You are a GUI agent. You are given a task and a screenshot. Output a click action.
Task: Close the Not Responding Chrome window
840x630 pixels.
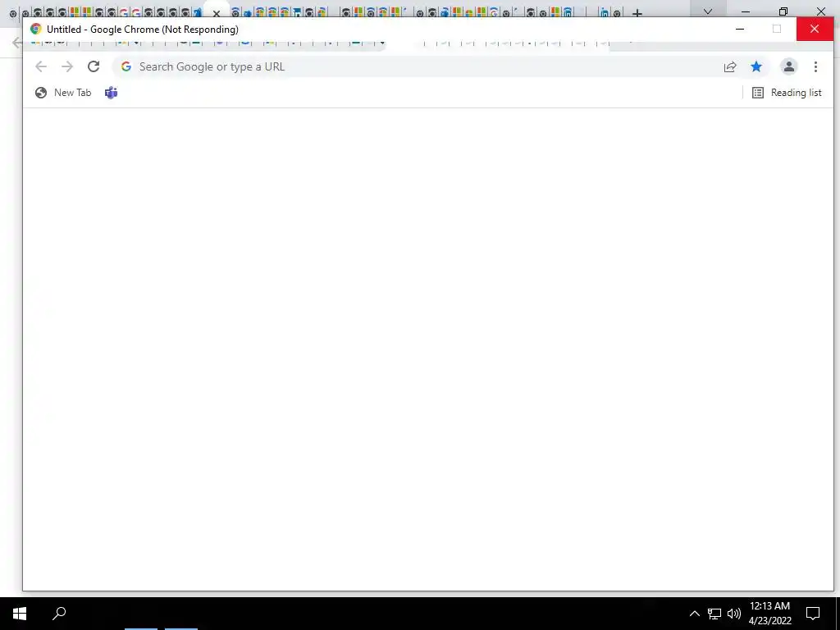[x=815, y=29]
